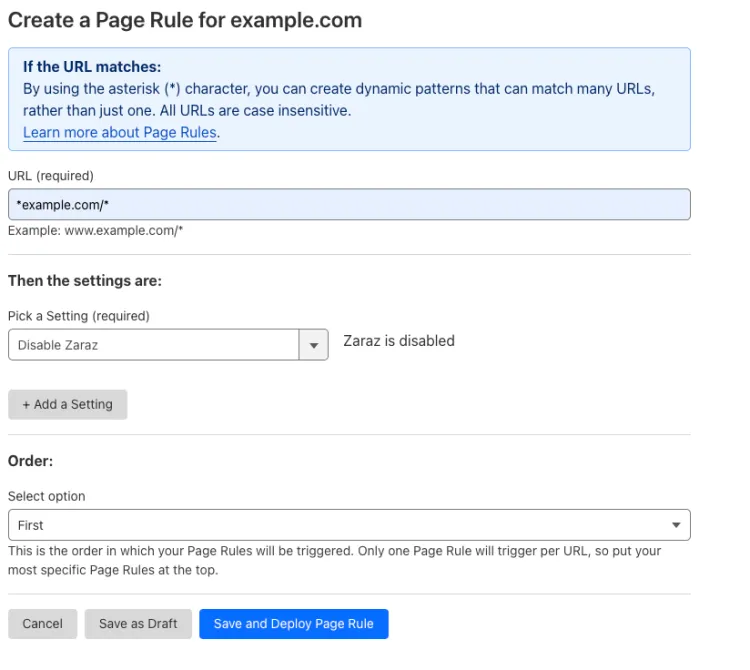Click the Example www.example.com/* hint text

(96, 230)
